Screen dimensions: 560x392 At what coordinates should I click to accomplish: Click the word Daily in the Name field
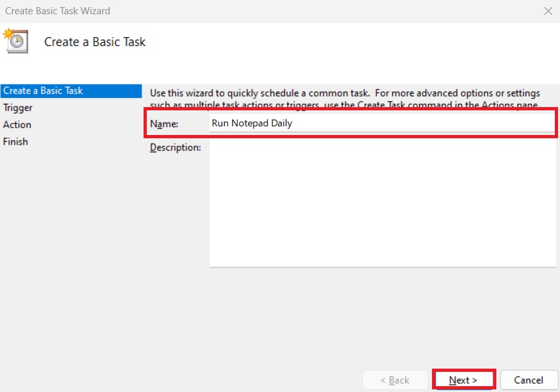(x=281, y=123)
